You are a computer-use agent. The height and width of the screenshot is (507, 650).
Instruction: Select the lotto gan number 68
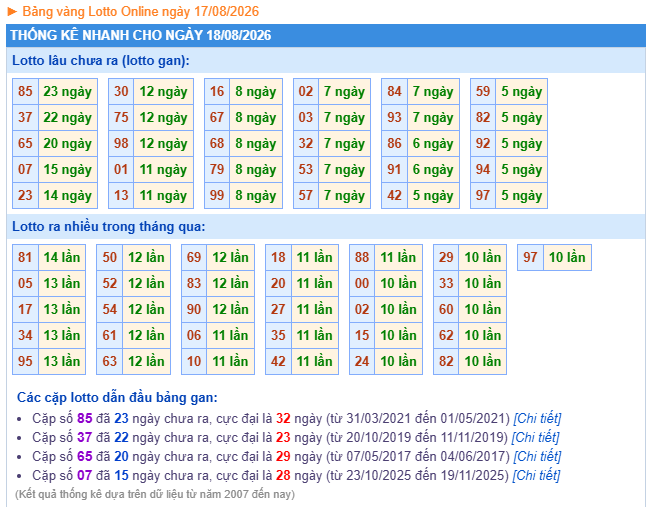(x=217, y=143)
